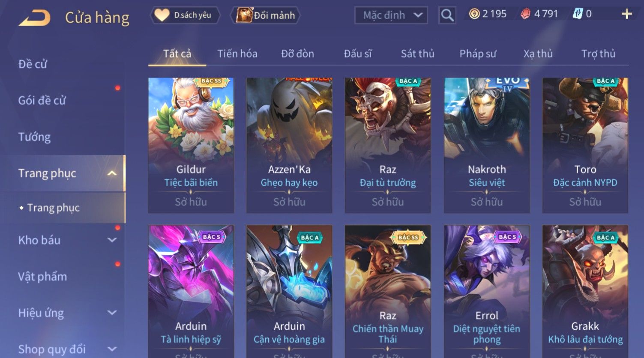Screen dimensions: 644x358
Task: Collapse the Trang phục sidebar section
Action: (x=112, y=173)
